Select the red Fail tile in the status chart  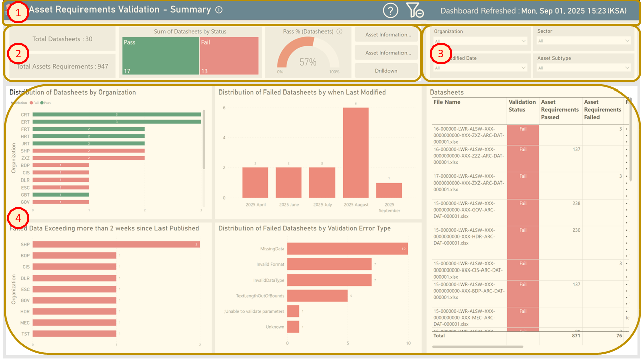click(229, 56)
